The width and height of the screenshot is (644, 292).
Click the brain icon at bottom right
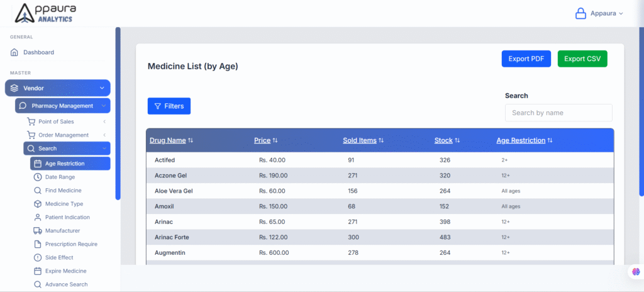tap(636, 271)
